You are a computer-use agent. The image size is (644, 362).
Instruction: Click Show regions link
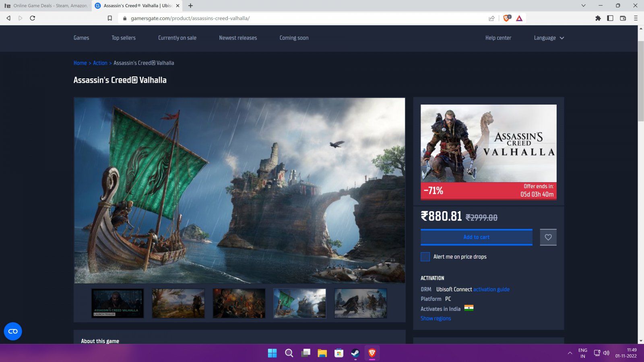(x=436, y=319)
